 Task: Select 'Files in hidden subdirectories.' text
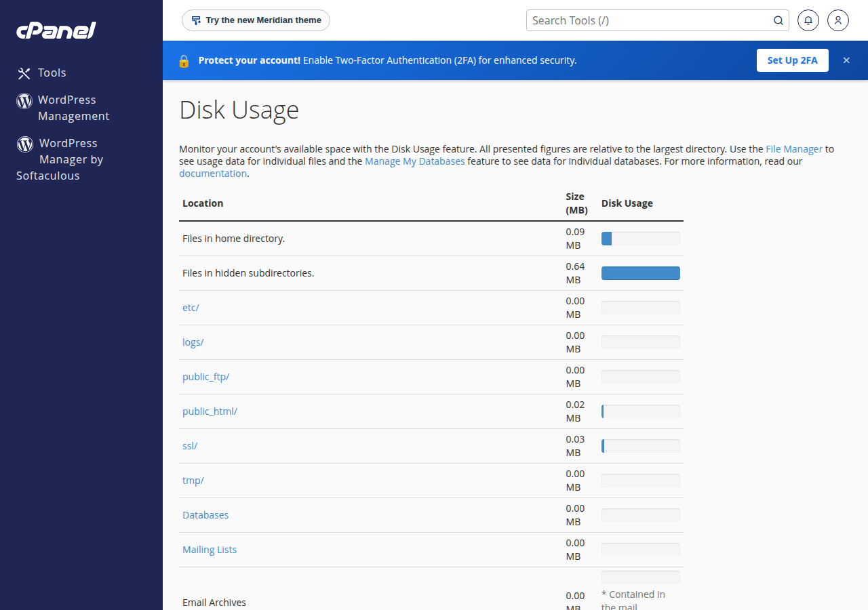[248, 273]
